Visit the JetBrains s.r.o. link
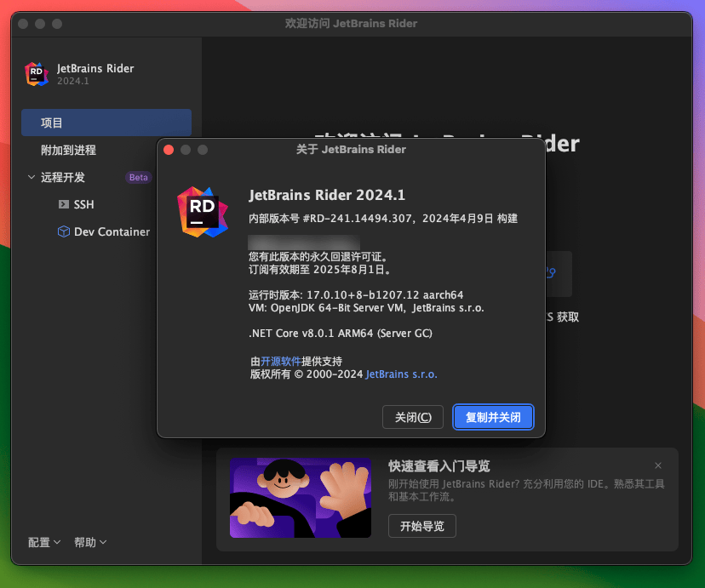705x588 pixels. click(401, 374)
